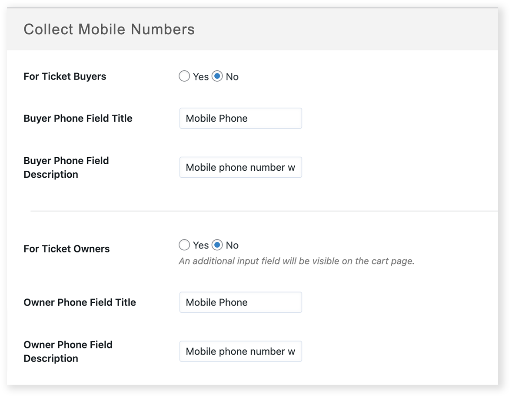Click inside the Owner Phone Field Title input
This screenshot has width=532, height=411.
click(x=240, y=302)
